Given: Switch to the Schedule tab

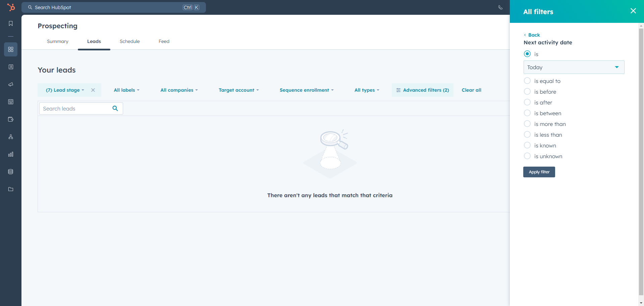Looking at the screenshot, I should [x=130, y=41].
